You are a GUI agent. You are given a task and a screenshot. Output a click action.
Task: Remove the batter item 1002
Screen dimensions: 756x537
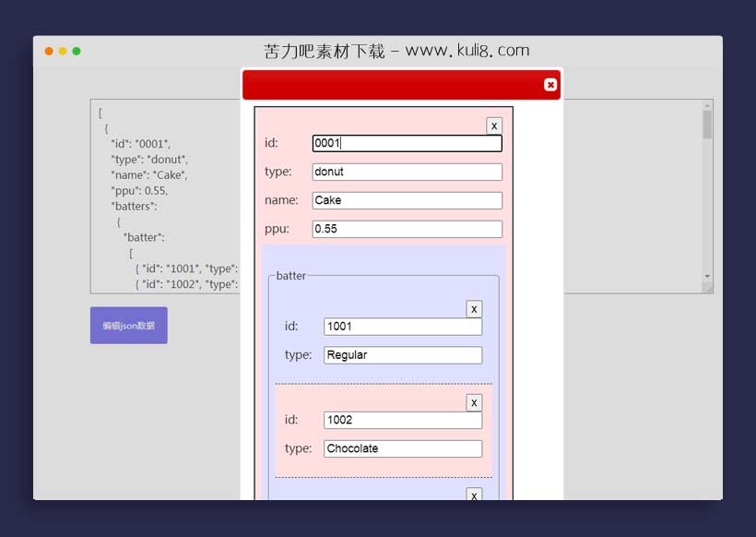[474, 401]
